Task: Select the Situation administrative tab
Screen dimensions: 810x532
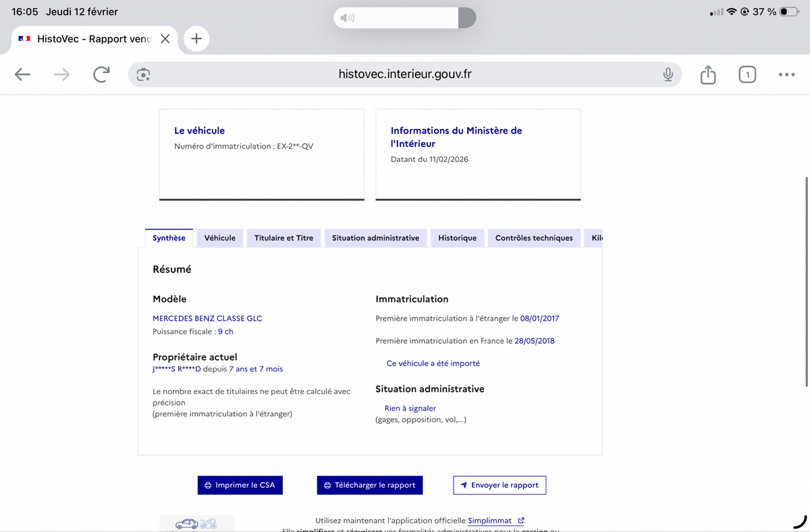Action: click(x=375, y=238)
